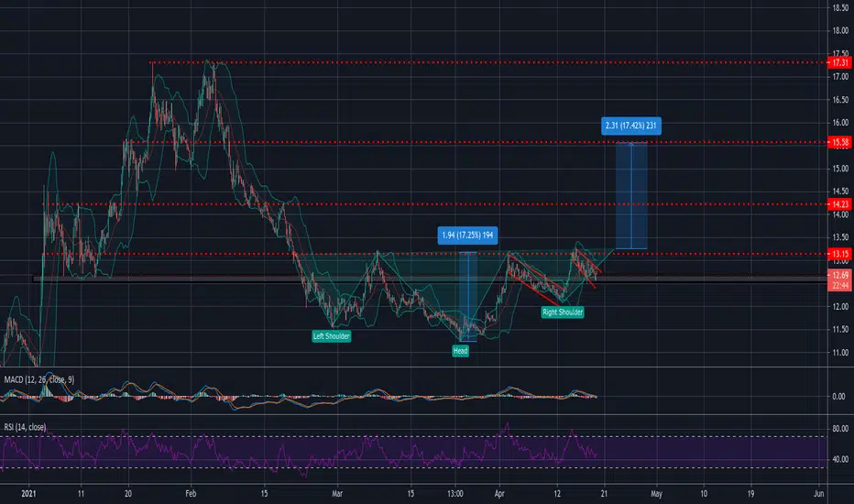Select the 17.31 price level label
The width and height of the screenshot is (854, 504).
pos(838,62)
